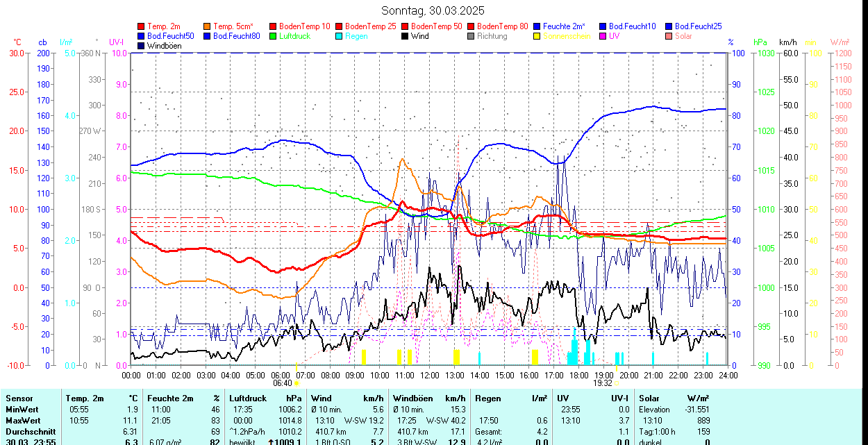
Task: Click the yellow Sonnenschein legend square
Action: (537, 36)
